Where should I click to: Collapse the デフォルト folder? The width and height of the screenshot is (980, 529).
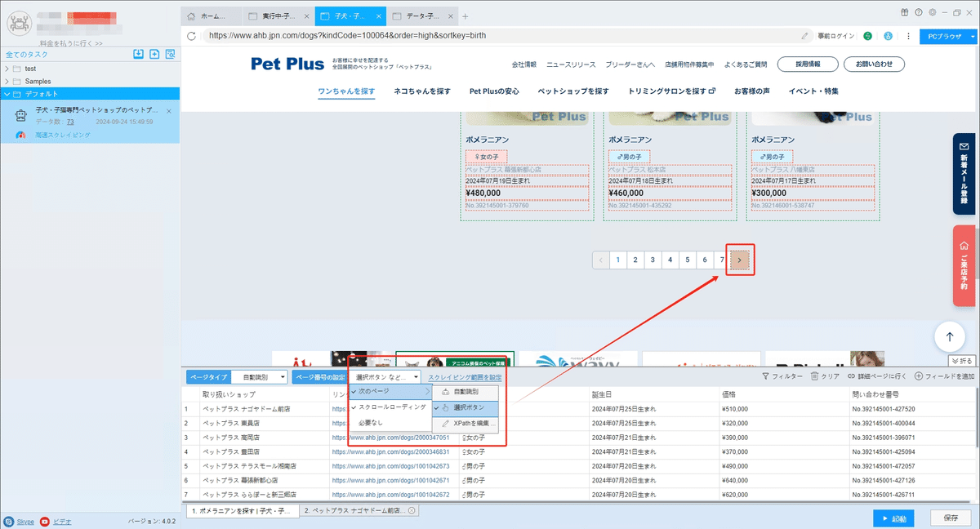7,94
